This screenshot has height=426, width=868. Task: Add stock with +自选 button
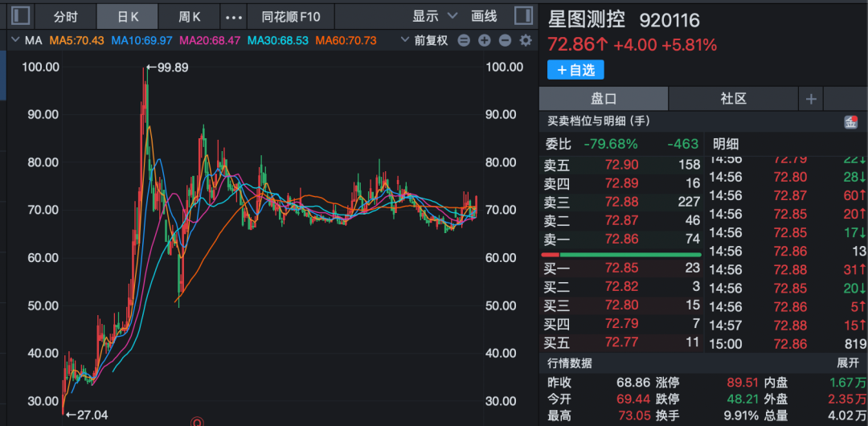tap(575, 70)
